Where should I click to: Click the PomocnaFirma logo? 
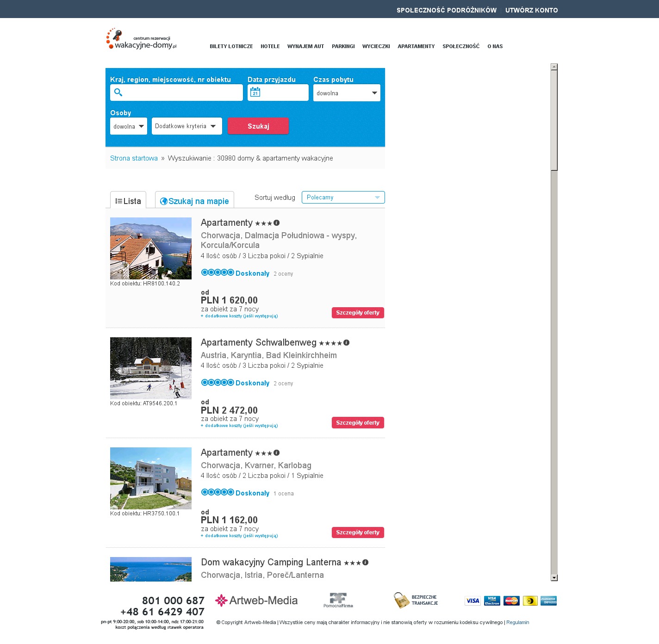click(338, 600)
